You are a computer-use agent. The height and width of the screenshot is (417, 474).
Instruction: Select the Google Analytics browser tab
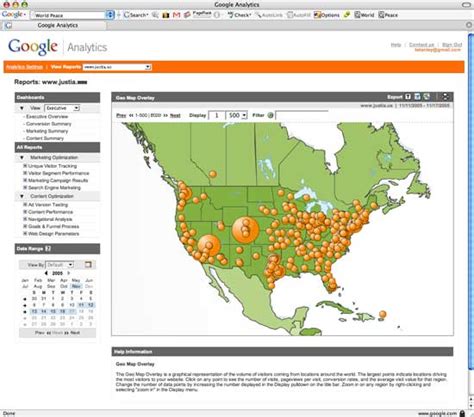coord(57,25)
